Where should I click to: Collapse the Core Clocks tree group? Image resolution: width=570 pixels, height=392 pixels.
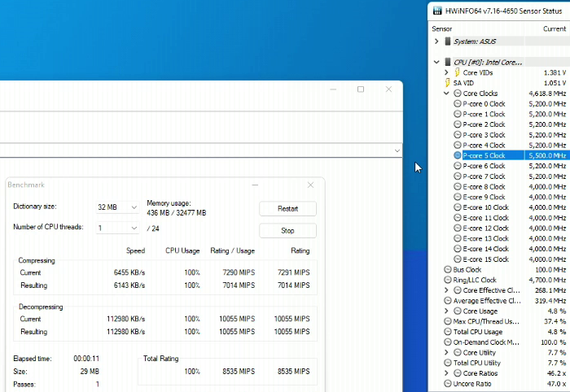click(446, 94)
